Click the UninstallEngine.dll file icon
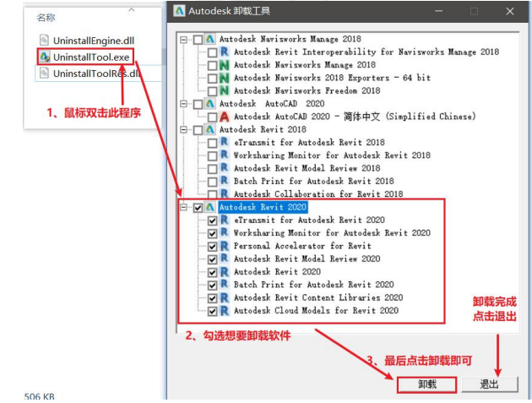The width and height of the screenshot is (532, 403). tap(44, 40)
